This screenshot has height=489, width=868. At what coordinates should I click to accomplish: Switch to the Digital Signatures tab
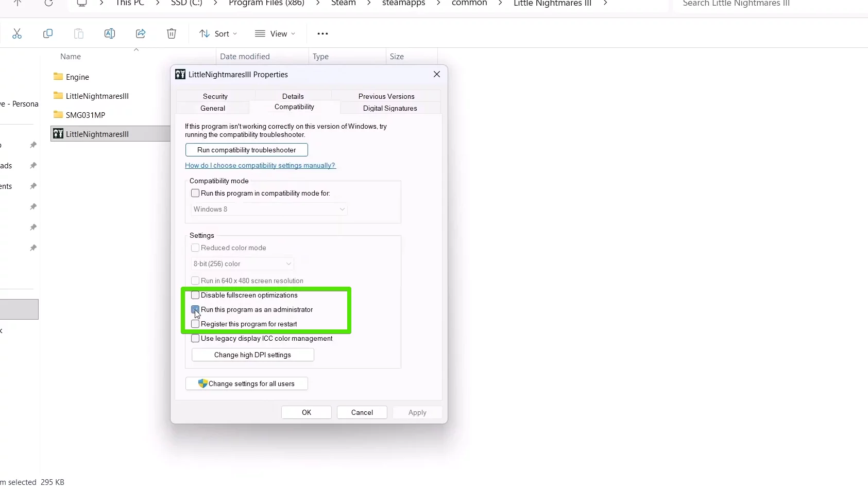click(389, 109)
